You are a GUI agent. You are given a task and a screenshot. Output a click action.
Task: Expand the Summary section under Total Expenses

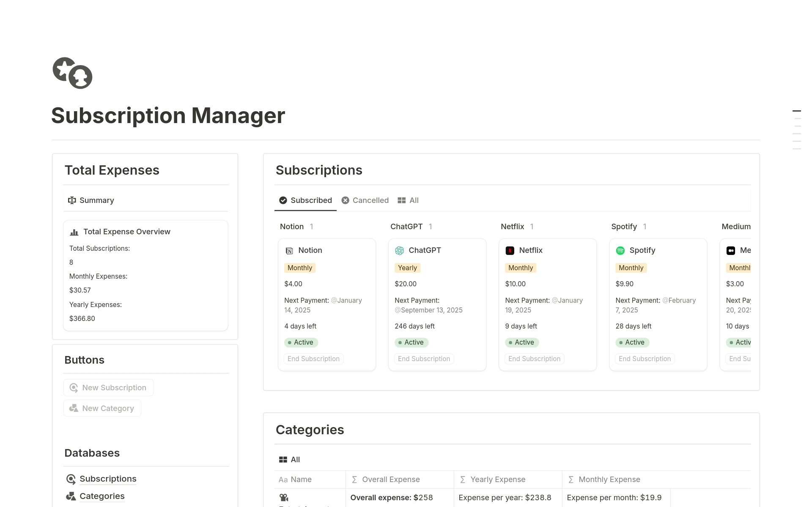point(91,200)
